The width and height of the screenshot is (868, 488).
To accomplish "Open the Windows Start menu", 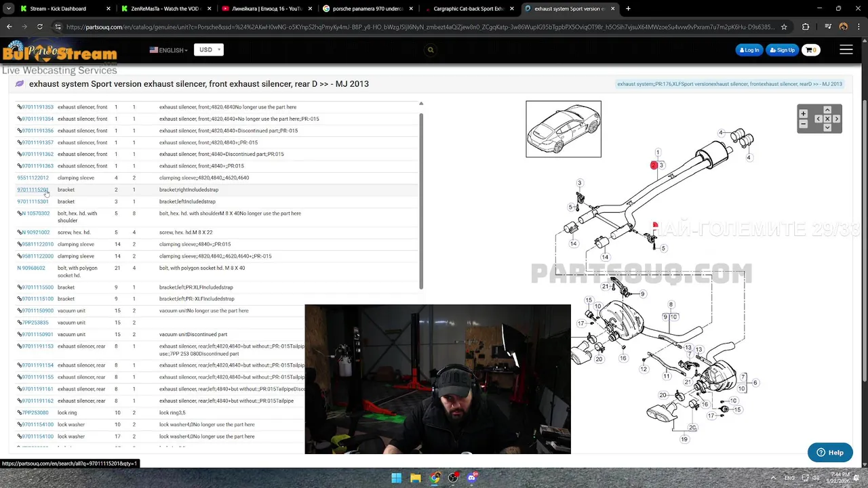I will (x=397, y=478).
